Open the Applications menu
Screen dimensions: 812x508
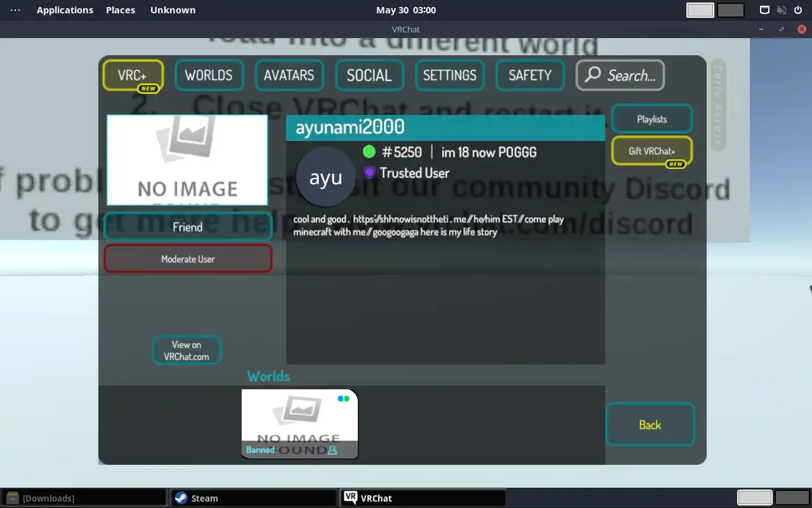click(x=65, y=10)
